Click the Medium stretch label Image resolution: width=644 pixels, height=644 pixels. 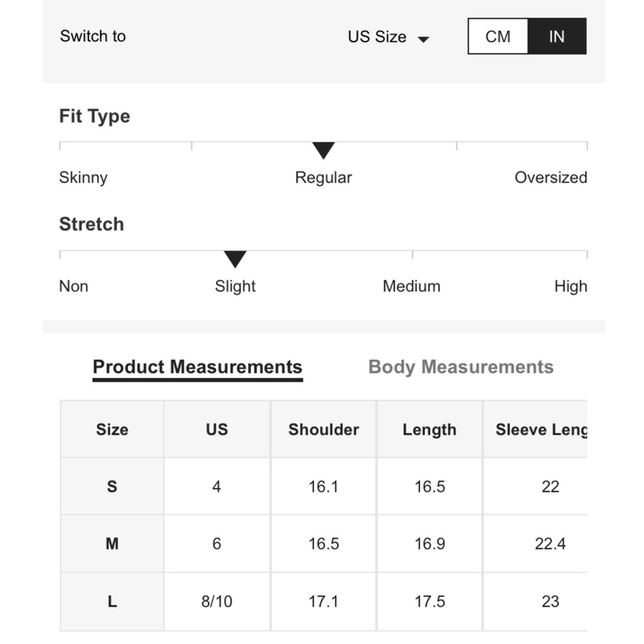click(x=412, y=287)
